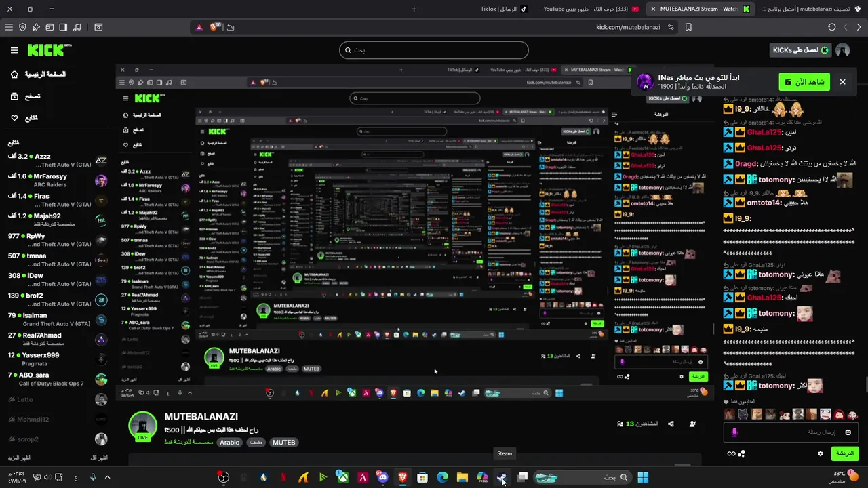868x488 pixels.
Task: Open Brave Shields lion icon
Action: [x=215, y=27]
